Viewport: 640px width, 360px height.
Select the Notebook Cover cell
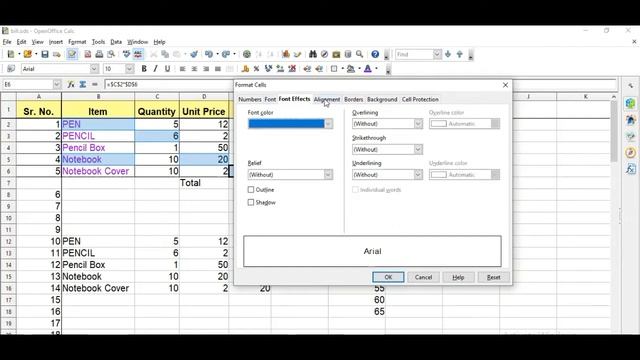click(x=98, y=171)
